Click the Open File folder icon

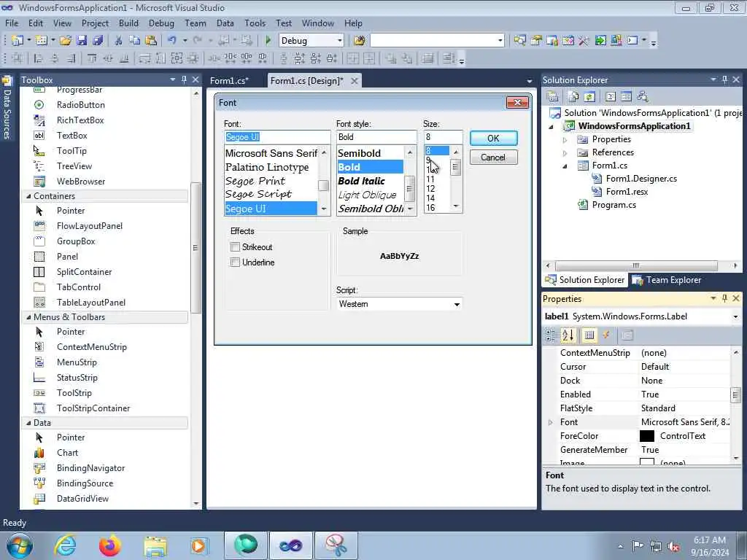65,41
